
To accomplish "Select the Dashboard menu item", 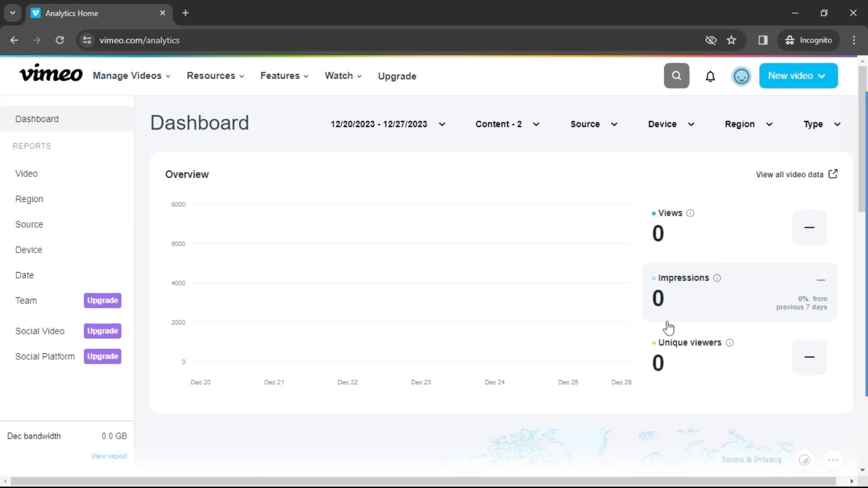I will tap(37, 118).
